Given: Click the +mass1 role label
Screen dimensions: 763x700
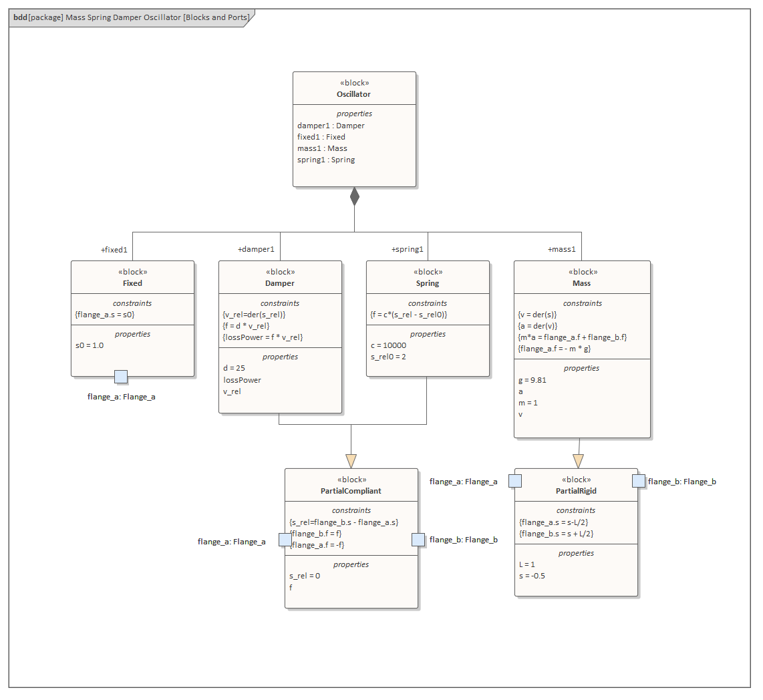Looking at the screenshot, I should 562,250.
